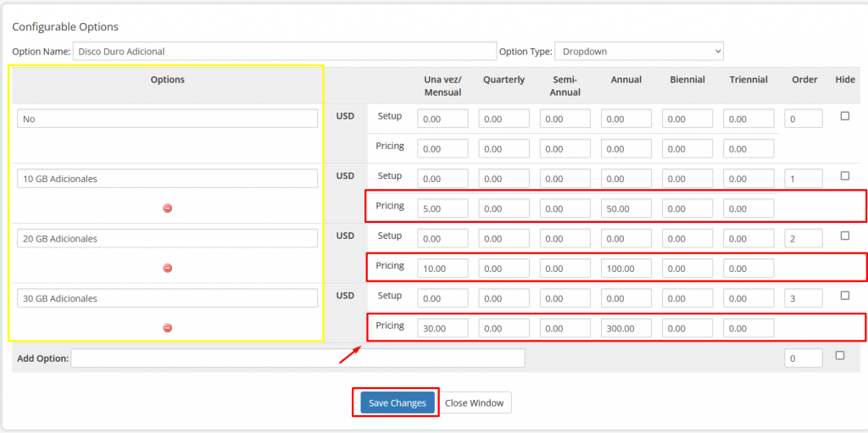Select monthly Pricing field showing 5.00
This screenshot has height=433, width=868.
(442, 208)
